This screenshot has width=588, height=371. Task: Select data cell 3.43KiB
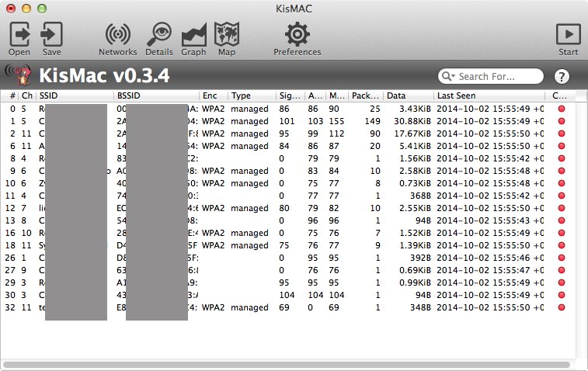pyautogui.click(x=415, y=109)
